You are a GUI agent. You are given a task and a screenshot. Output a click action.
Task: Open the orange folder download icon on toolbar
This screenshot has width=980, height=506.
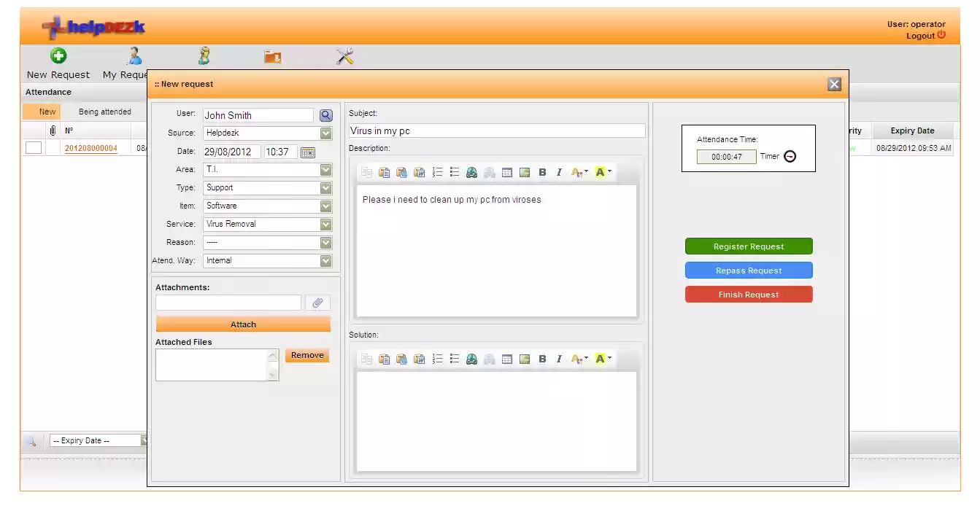[x=272, y=57]
